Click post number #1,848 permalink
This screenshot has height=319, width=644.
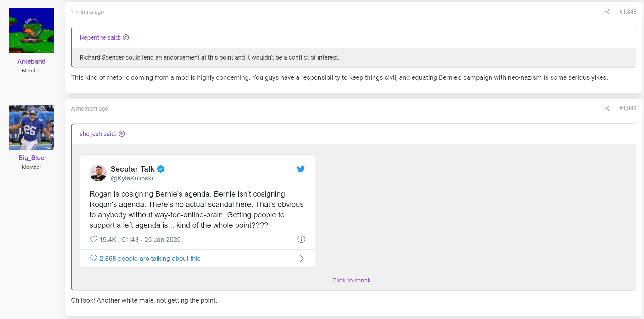628,12
